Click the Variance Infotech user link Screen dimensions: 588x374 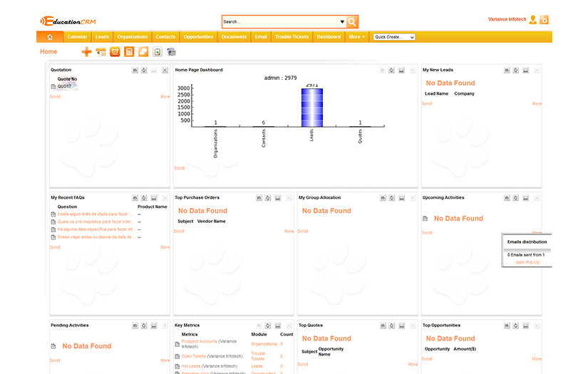(507, 19)
